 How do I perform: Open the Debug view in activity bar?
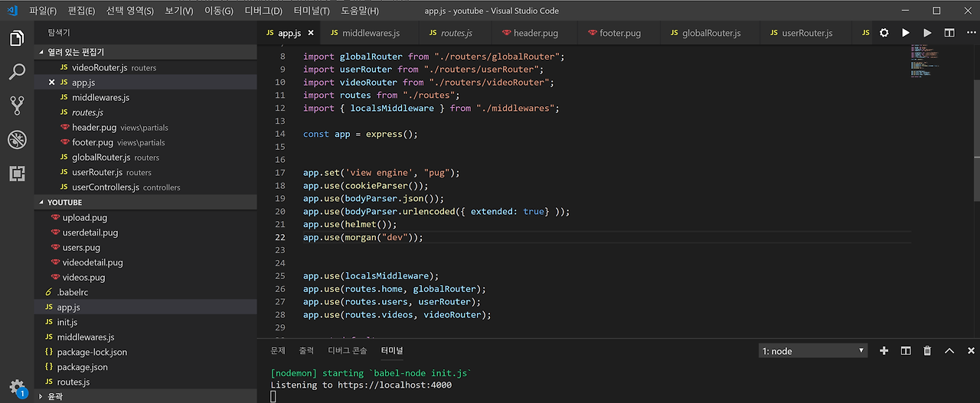pos(17,139)
